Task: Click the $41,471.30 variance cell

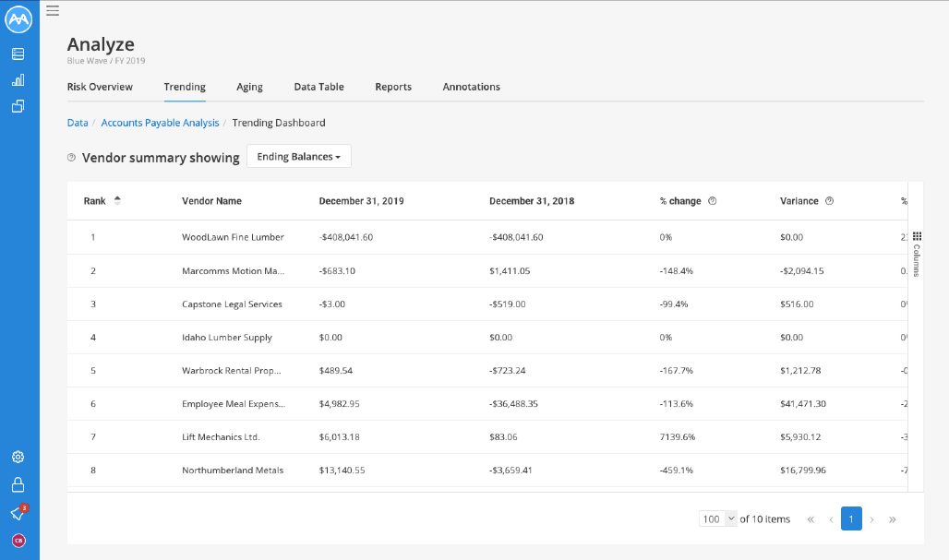Action: (x=802, y=404)
